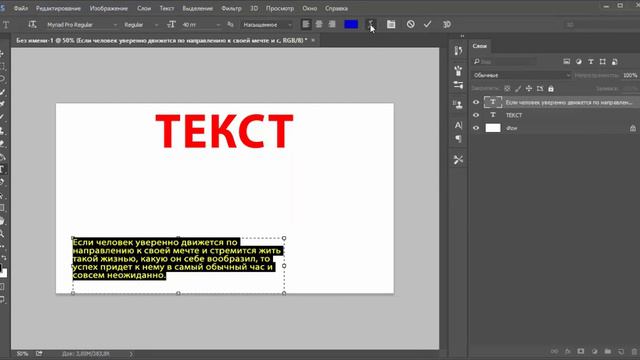
Task: Hide the ТЕКСТ layer
Action: [x=476, y=115]
